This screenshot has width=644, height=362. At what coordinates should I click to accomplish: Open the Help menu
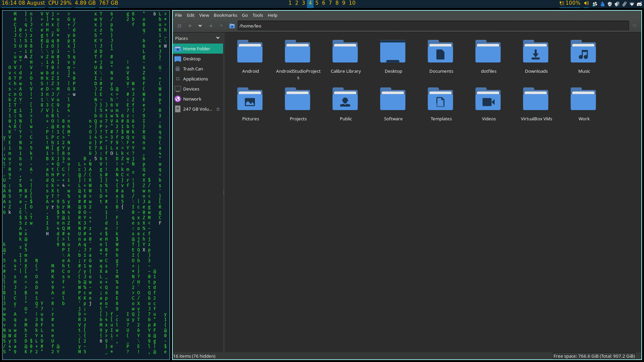click(272, 15)
